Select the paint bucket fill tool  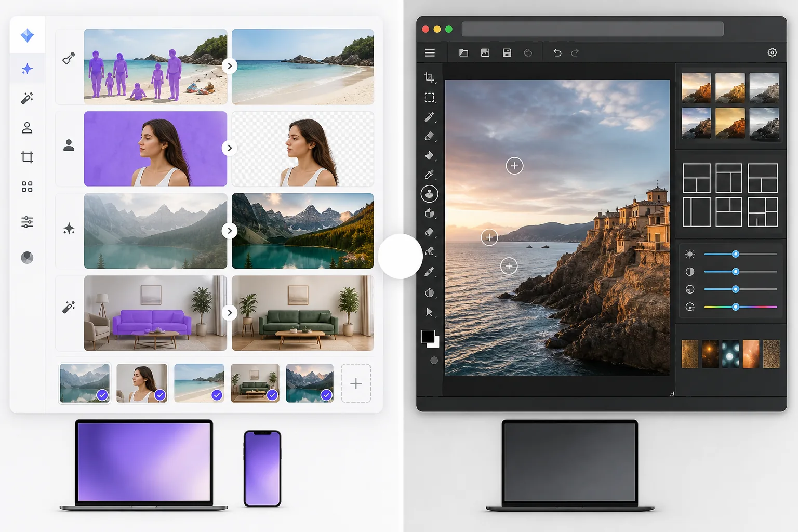(x=429, y=155)
